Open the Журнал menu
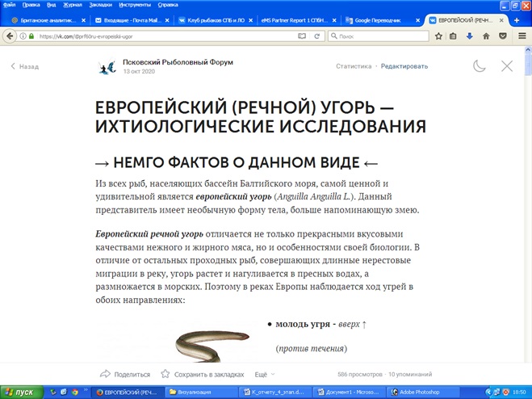The height and width of the screenshot is (399, 532). [72, 5]
